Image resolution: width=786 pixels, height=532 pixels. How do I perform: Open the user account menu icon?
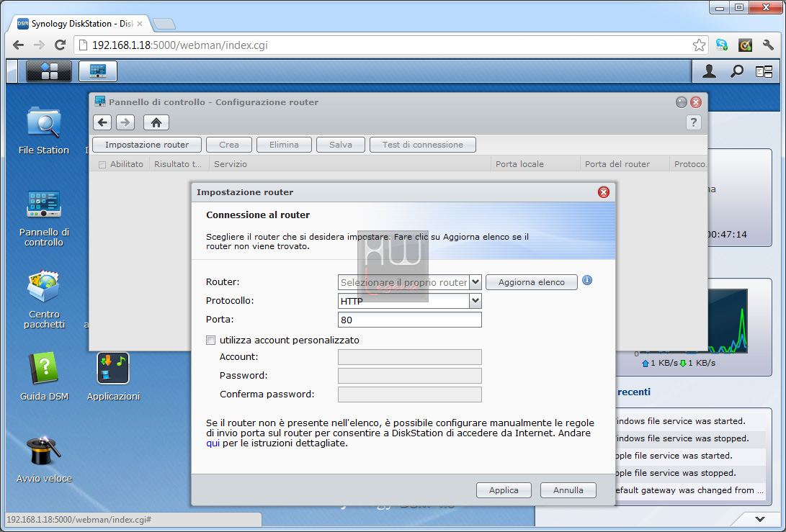pyautogui.click(x=709, y=72)
